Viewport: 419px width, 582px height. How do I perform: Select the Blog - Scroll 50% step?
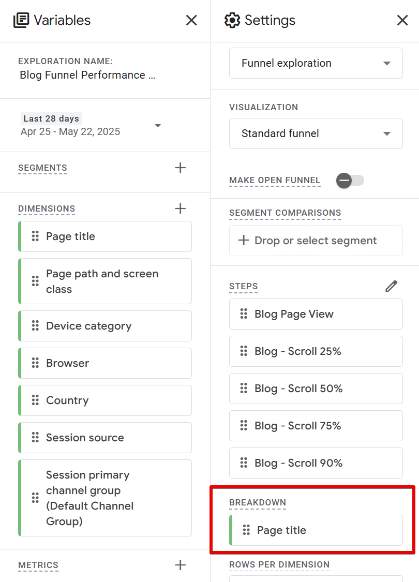pos(316,389)
